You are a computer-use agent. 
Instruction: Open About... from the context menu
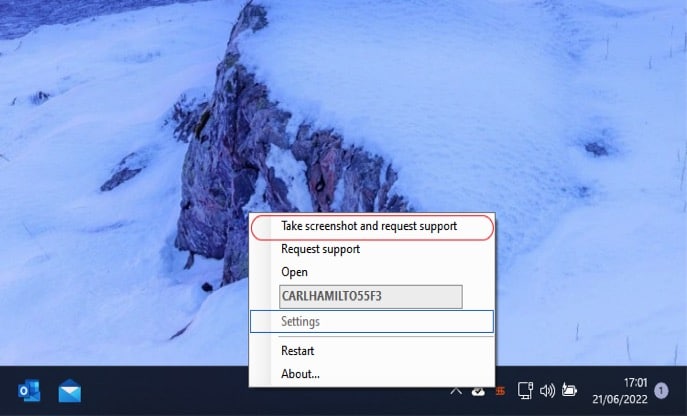click(300, 374)
